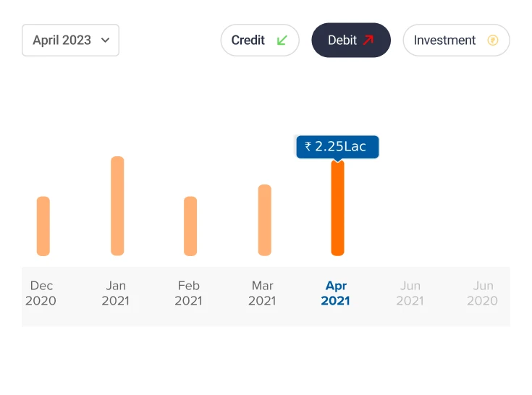
Task: Select the Jan 2021 month label
Action: (x=116, y=293)
